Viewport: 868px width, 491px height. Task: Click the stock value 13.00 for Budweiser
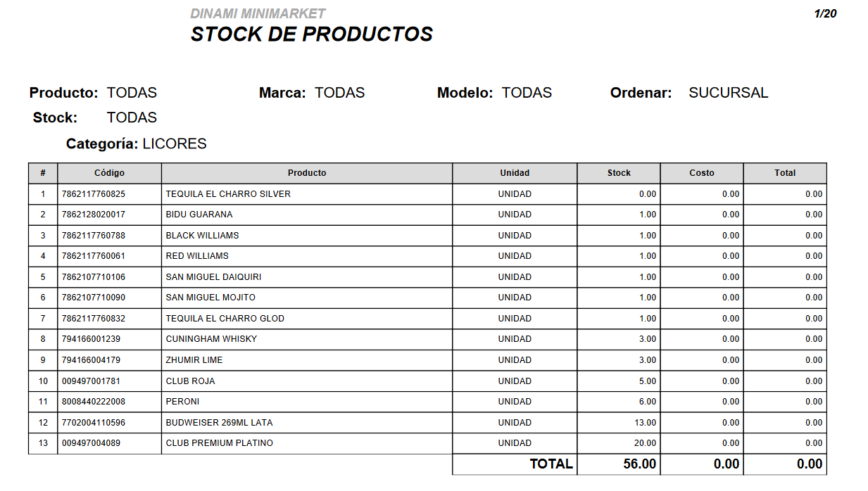(x=646, y=423)
